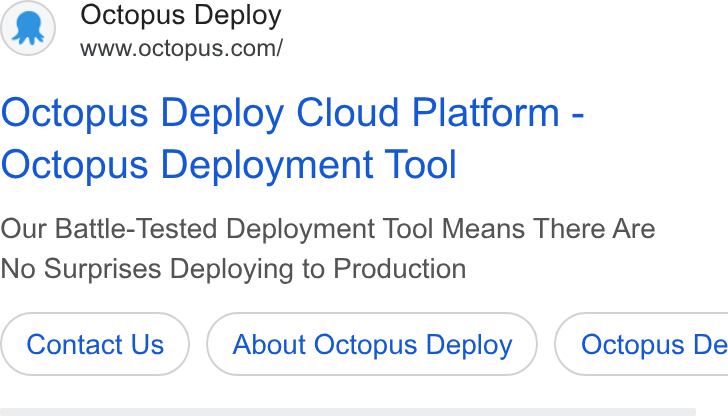The image size is (728, 416).
Task: Click the Octopus Deploy site name
Action: pyautogui.click(x=181, y=15)
